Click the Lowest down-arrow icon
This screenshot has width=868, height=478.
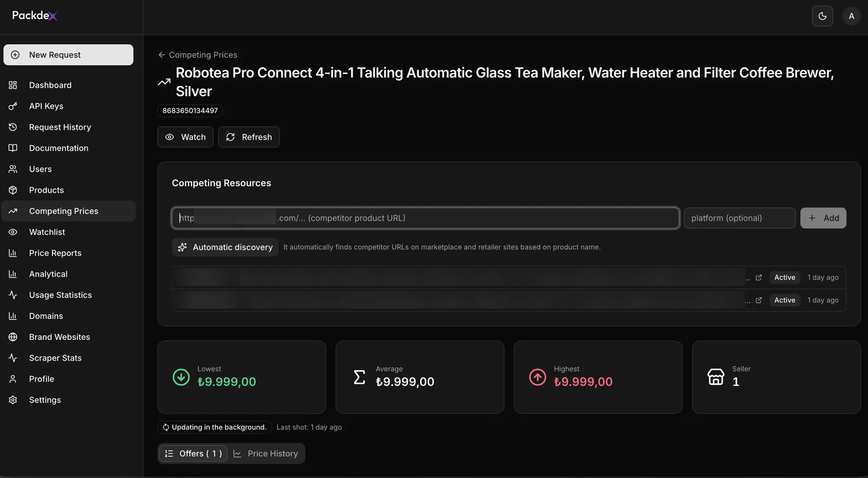click(x=181, y=377)
